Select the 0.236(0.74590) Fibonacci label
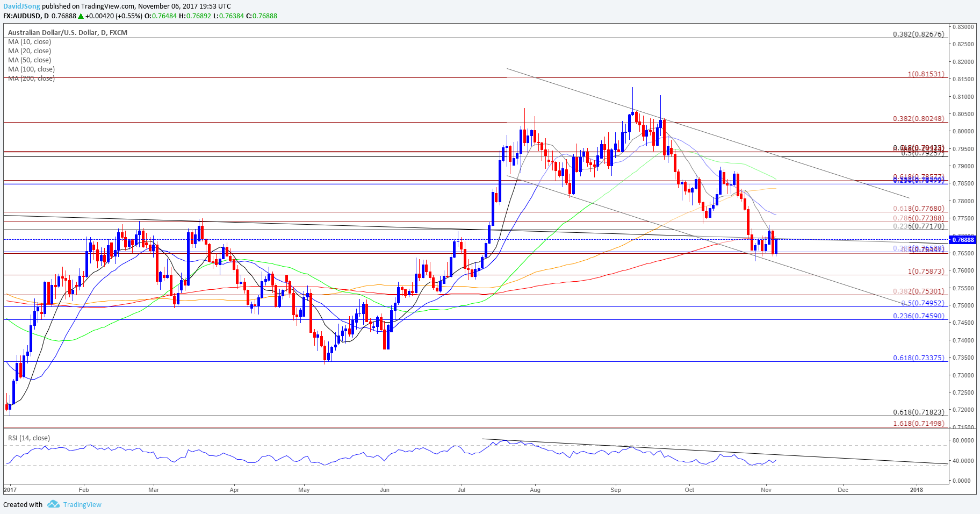Screen dimensions: 980x514 (x=918, y=316)
